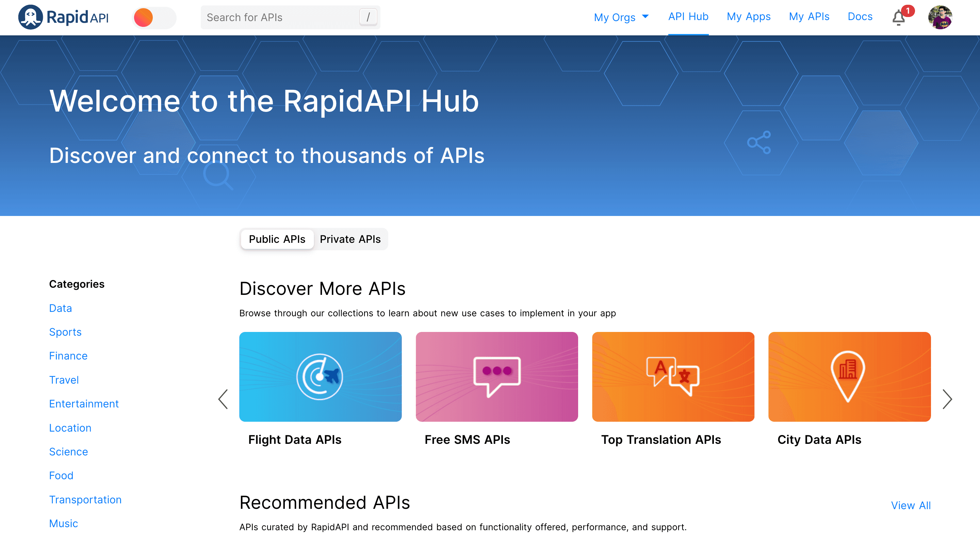980x536 pixels.
Task: Open the API Hub tab
Action: click(x=688, y=17)
